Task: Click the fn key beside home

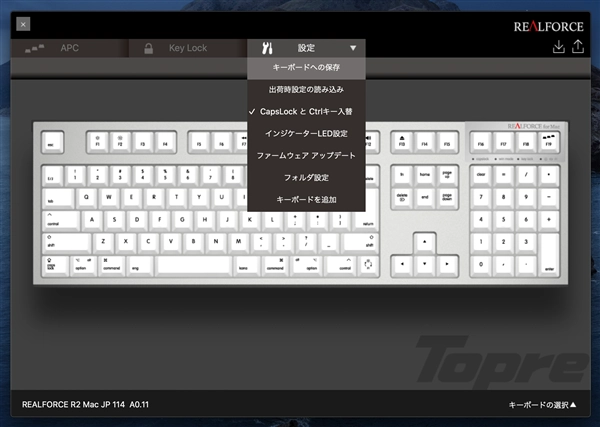Action: pos(402,175)
